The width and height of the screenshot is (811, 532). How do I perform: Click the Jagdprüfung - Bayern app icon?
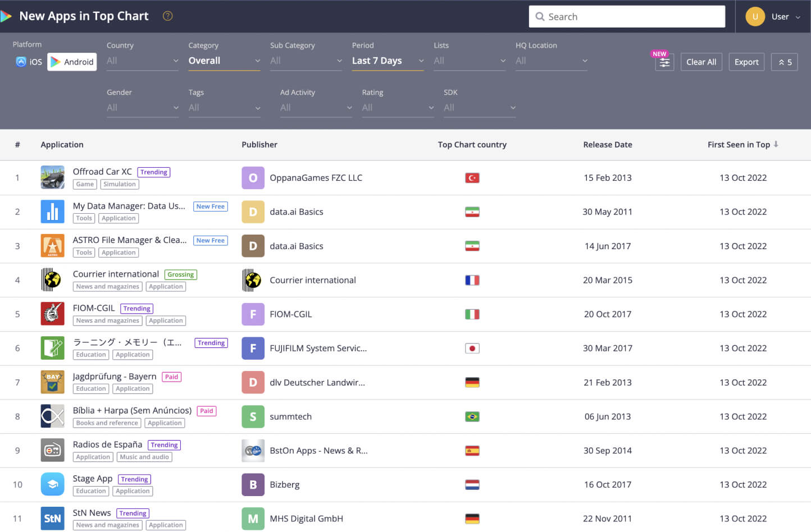click(52, 382)
